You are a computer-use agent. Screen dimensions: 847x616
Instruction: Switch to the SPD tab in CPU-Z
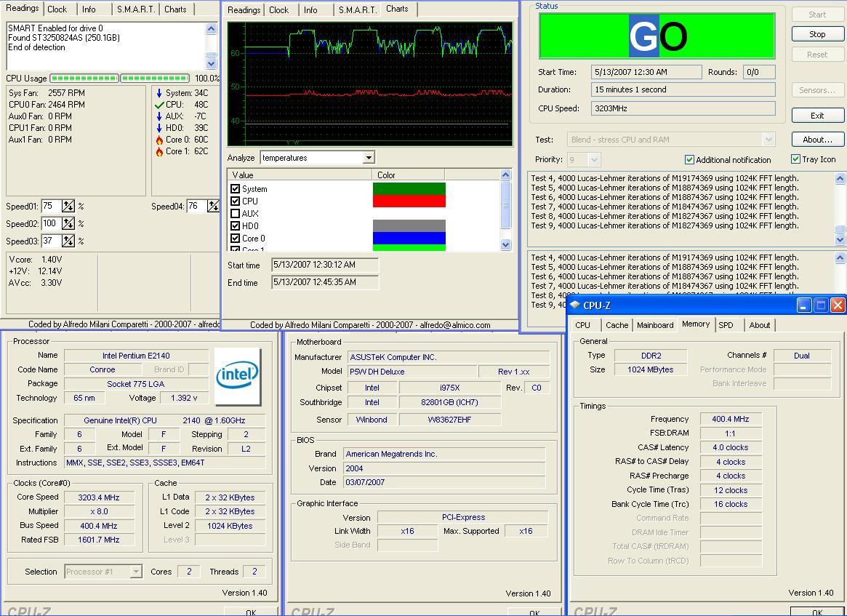(726, 325)
